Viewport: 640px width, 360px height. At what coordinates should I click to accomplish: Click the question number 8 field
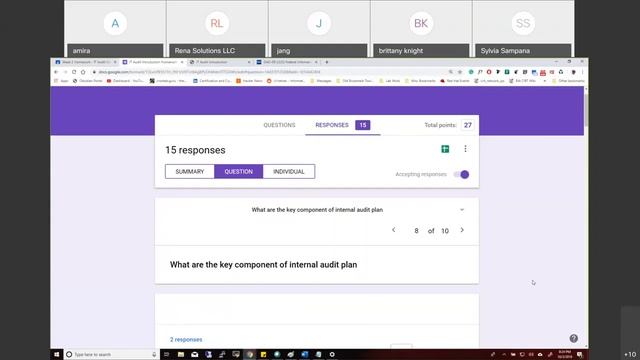(416, 231)
